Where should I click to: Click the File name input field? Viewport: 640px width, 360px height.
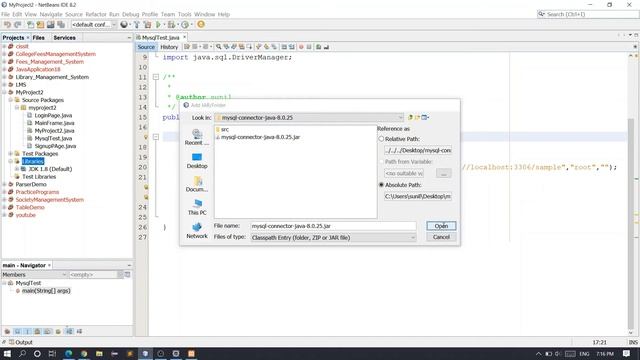pos(333,226)
